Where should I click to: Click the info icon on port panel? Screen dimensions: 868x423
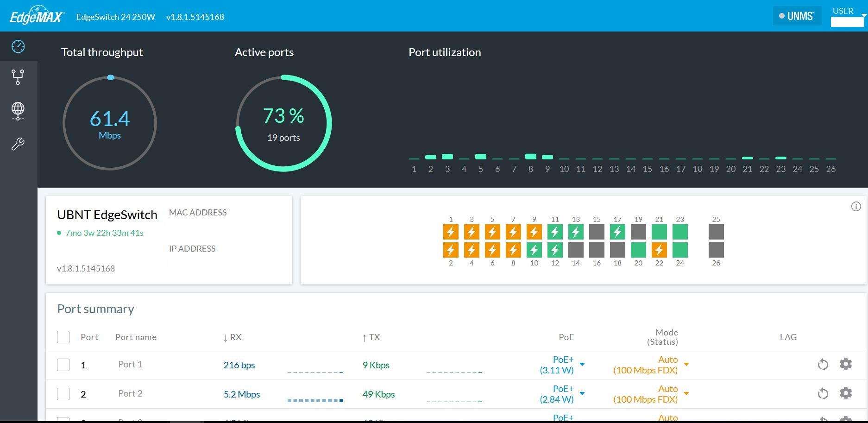coord(856,207)
